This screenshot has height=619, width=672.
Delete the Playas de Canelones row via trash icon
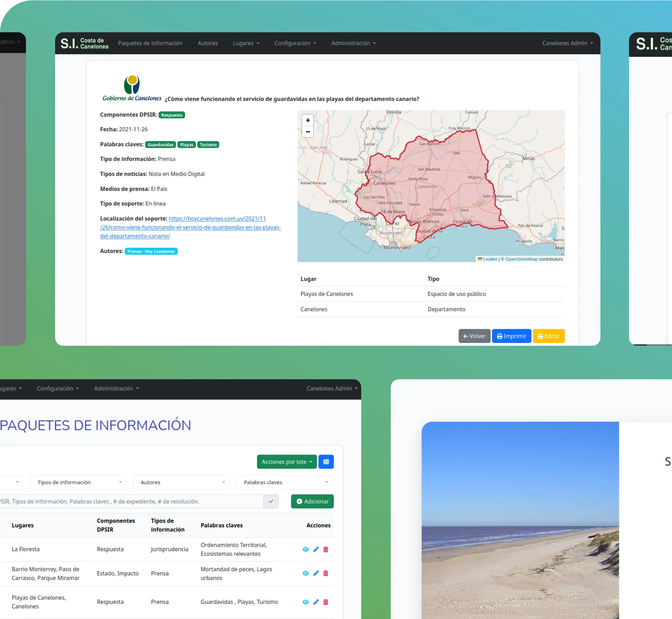[326, 602]
